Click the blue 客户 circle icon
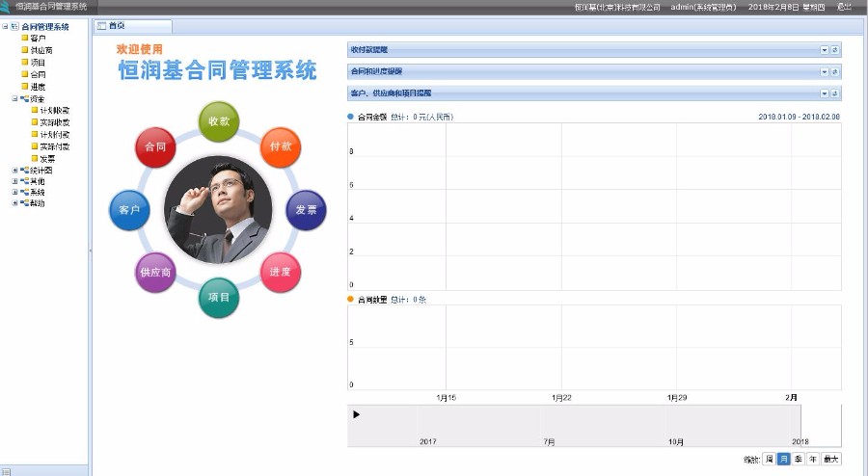 (x=129, y=210)
